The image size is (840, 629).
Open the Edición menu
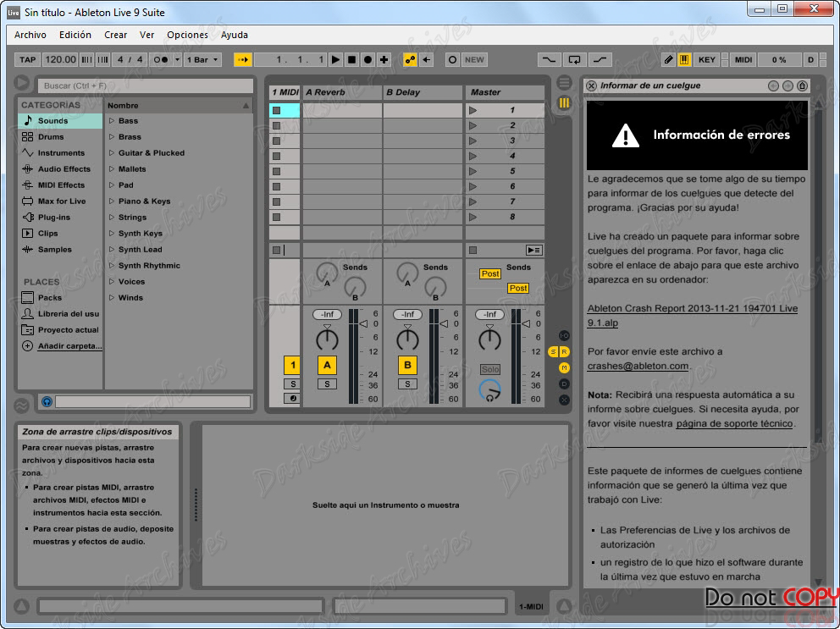pyautogui.click(x=75, y=35)
